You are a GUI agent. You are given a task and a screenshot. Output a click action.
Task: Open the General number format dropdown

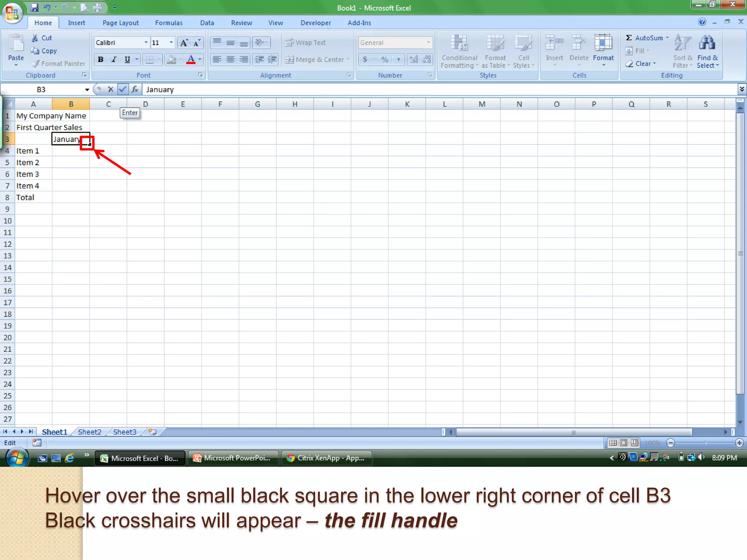pos(429,43)
